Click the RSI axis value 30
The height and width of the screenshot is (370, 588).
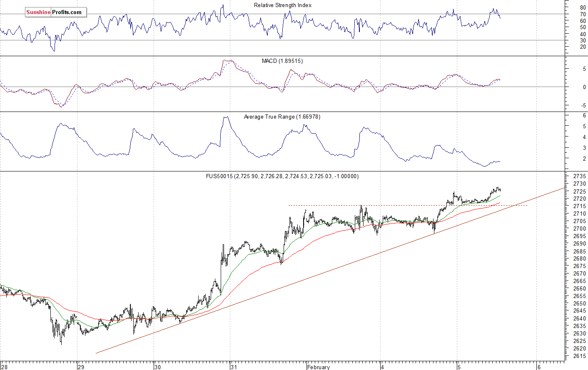click(583, 40)
